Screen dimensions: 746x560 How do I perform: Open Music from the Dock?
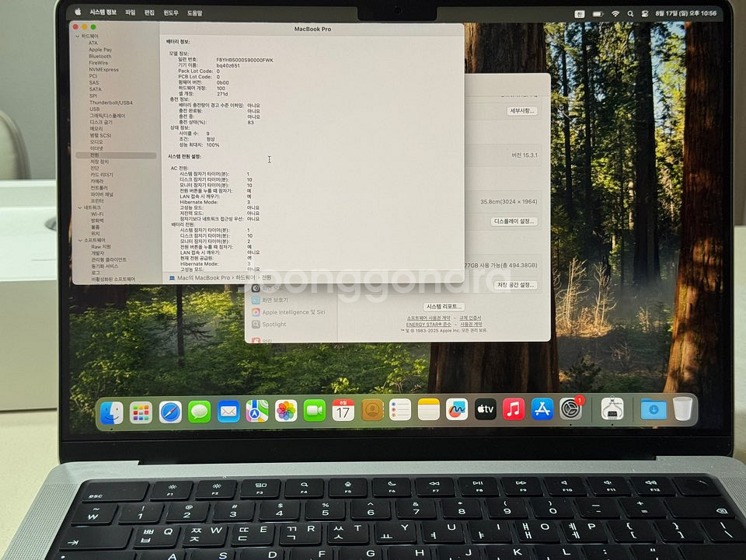click(x=514, y=409)
